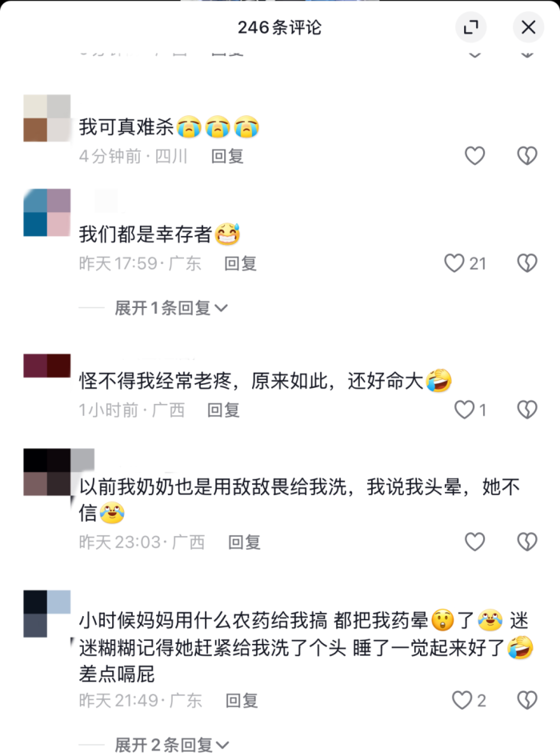Viewport: 560px width, 756px height.
Task: Close the 246条评论 panel
Action: 528,27
